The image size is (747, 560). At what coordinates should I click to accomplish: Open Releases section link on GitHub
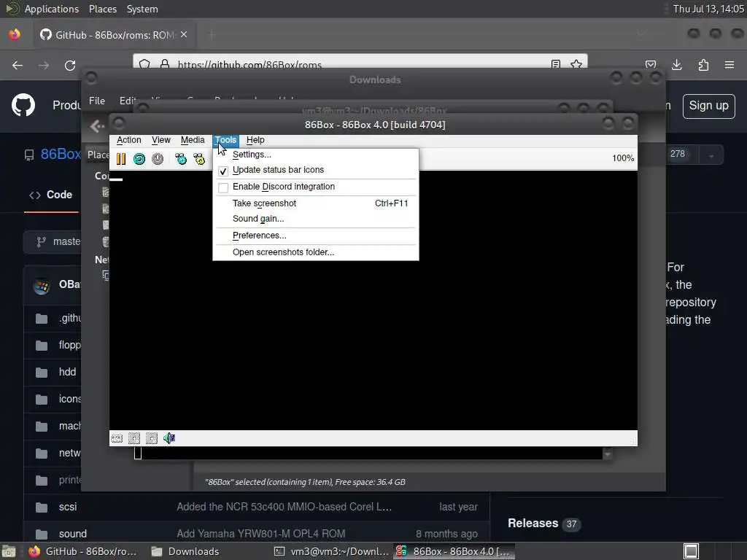pos(533,524)
